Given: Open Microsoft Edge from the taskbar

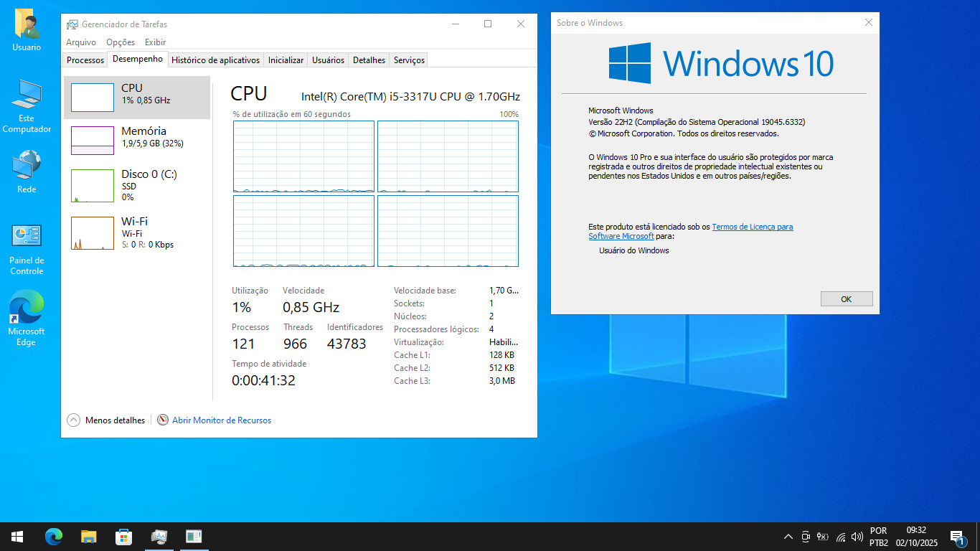Looking at the screenshot, I should tap(54, 536).
